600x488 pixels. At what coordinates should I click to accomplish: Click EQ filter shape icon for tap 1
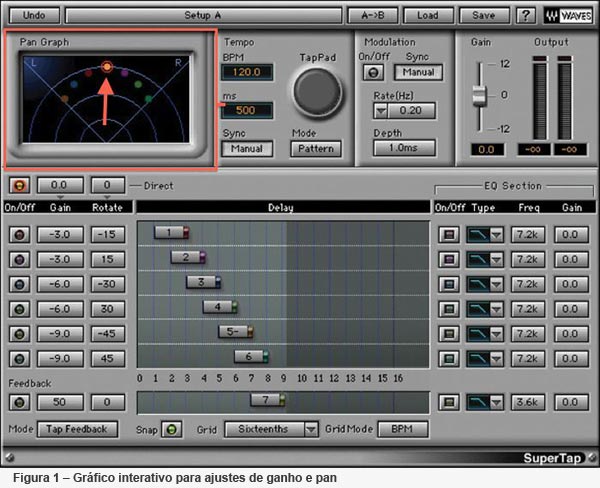click(478, 235)
